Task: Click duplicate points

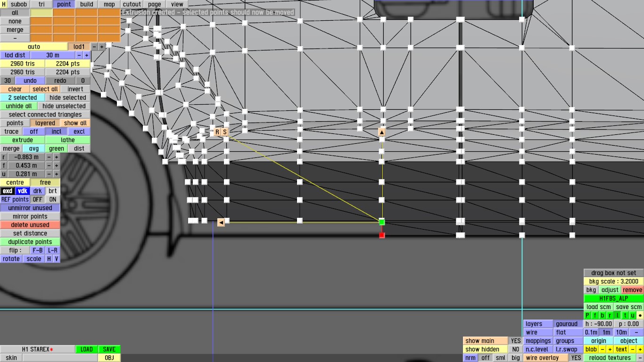Action: [x=30, y=242]
